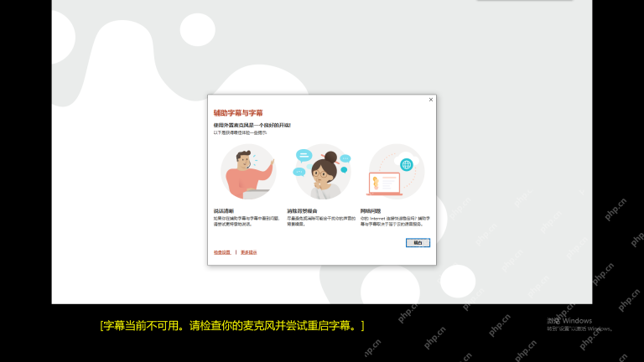Close the 辅助字幕与字幕 dialog
This screenshot has height=362, width=644.
coord(431,100)
